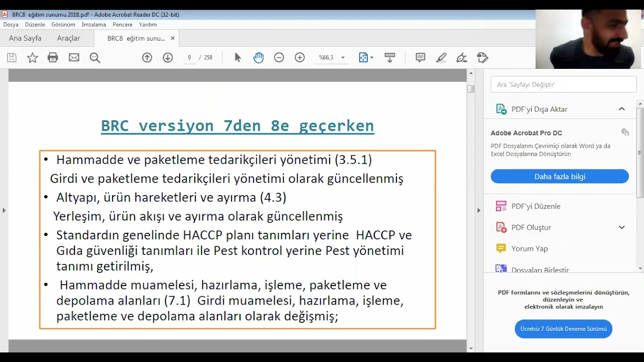Image resolution: width=644 pixels, height=362 pixels.
Task: Click the PDF Oluştur icon
Action: click(501, 227)
